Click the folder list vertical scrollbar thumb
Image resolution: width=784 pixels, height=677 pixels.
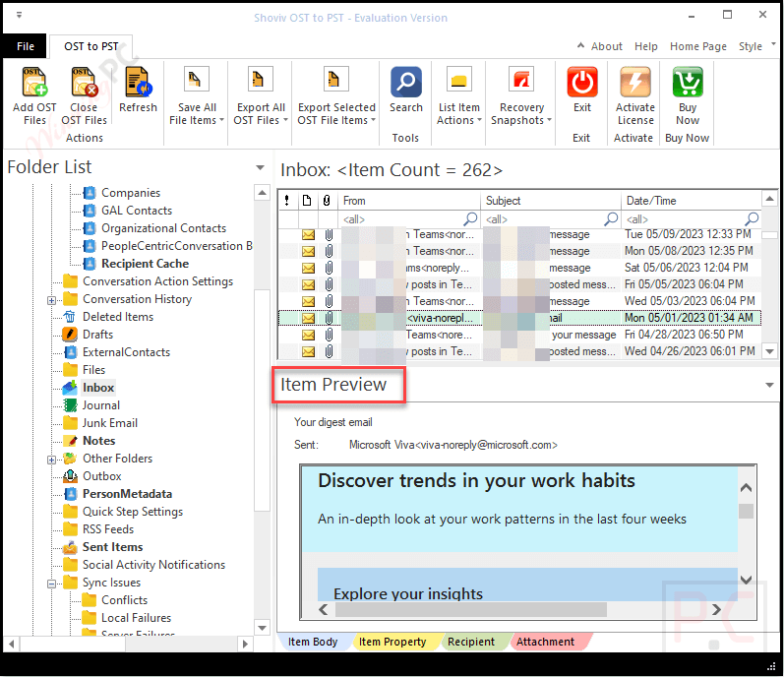[x=262, y=400]
